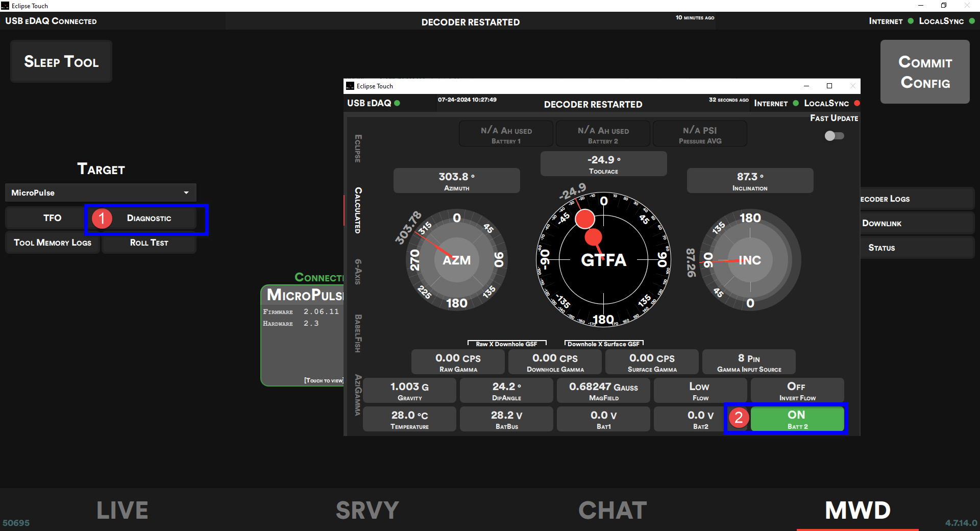Click the Surface Gamma CPS tile

click(x=652, y=362)
